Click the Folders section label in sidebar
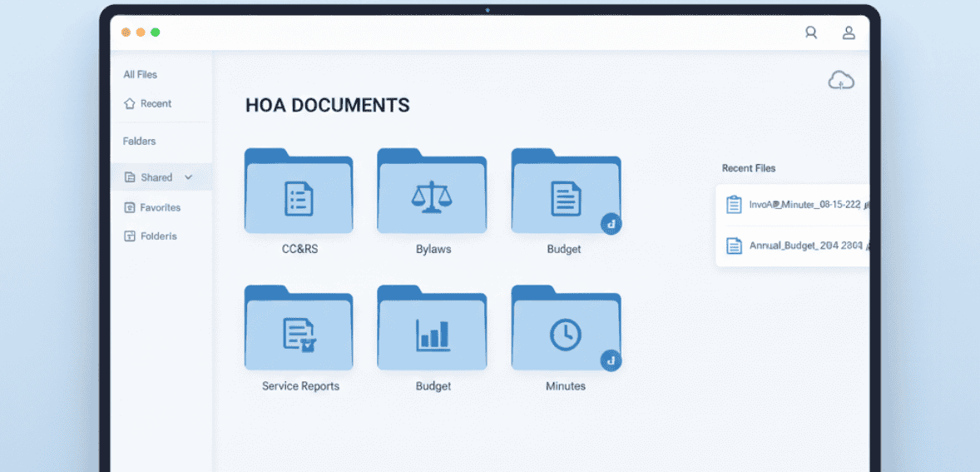 click(140, 142)
